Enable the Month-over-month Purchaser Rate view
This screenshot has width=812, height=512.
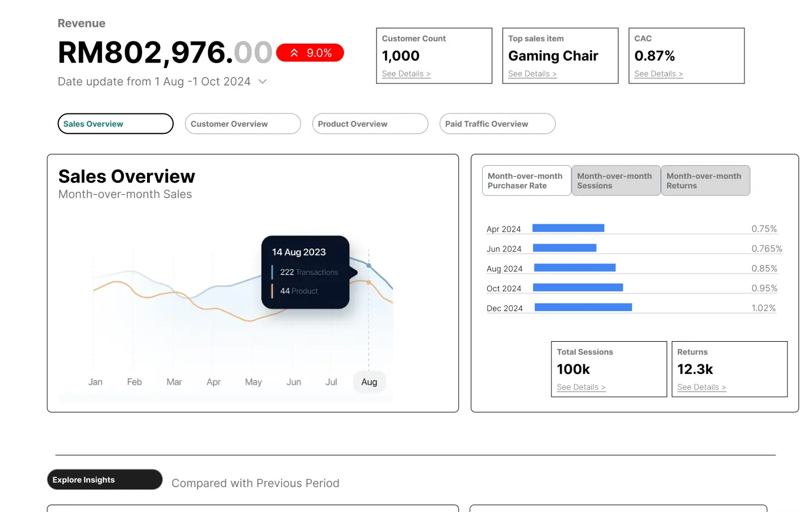526,181
